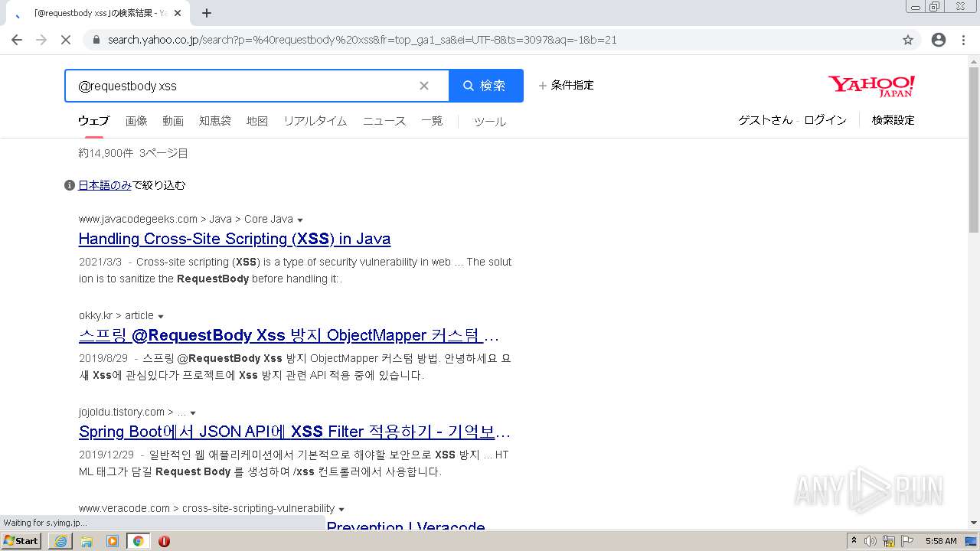Go back to previous page

click(x=17, y=40)
